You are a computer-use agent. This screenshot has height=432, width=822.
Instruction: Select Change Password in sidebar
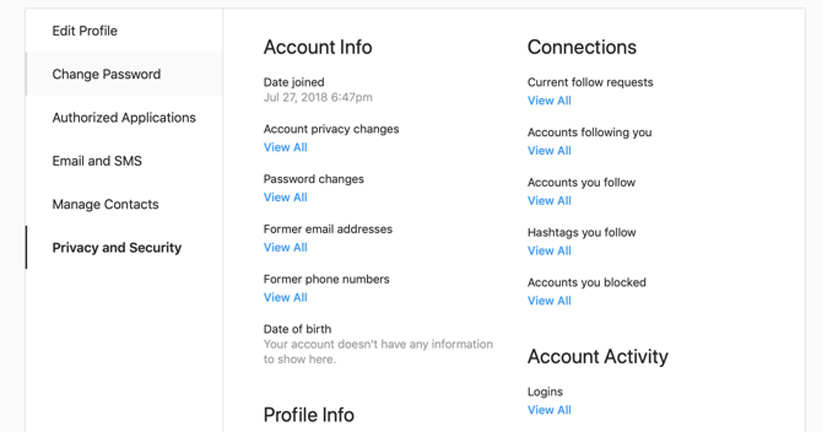tap(106, 74)
